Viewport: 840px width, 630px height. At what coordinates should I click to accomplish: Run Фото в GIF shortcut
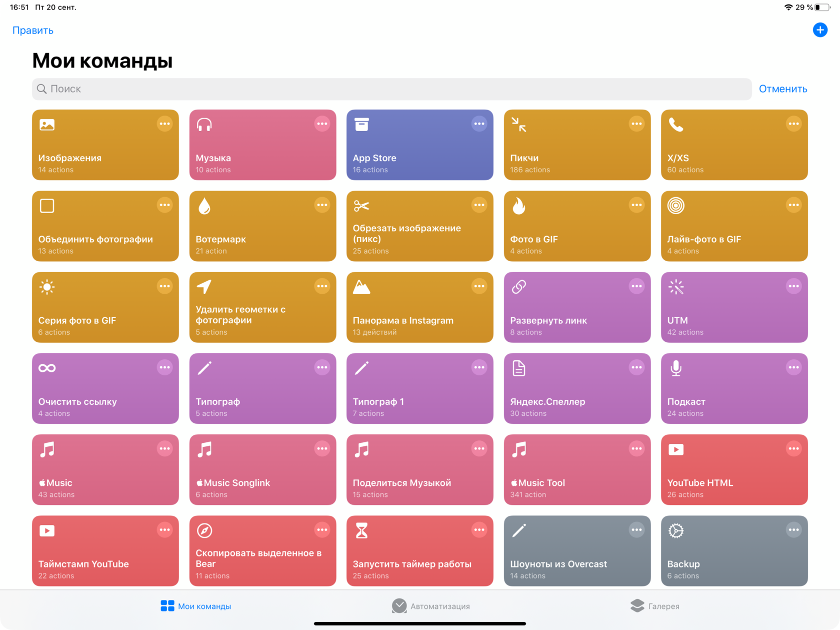coord(577,226)
